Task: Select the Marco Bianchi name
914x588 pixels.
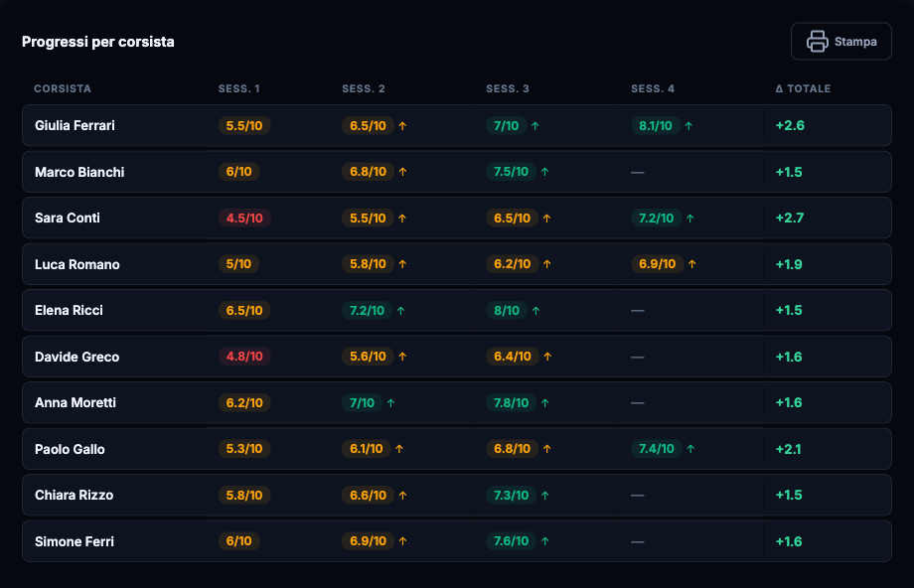Action: click(79, 172)
